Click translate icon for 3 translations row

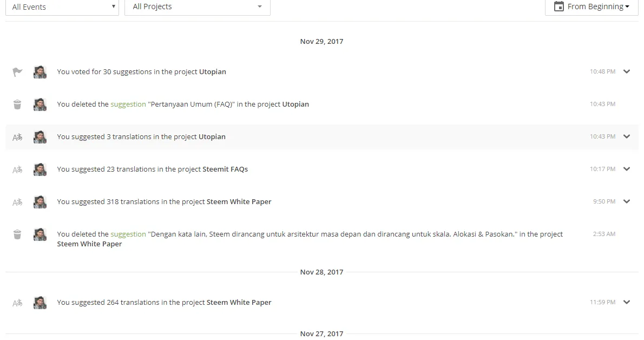point(17,138)
